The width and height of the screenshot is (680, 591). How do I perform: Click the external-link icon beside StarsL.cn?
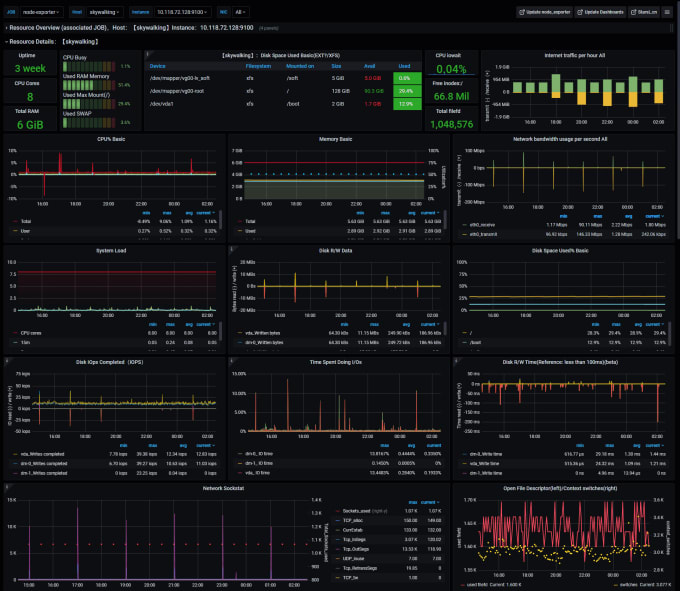click(x=634, y=12)
